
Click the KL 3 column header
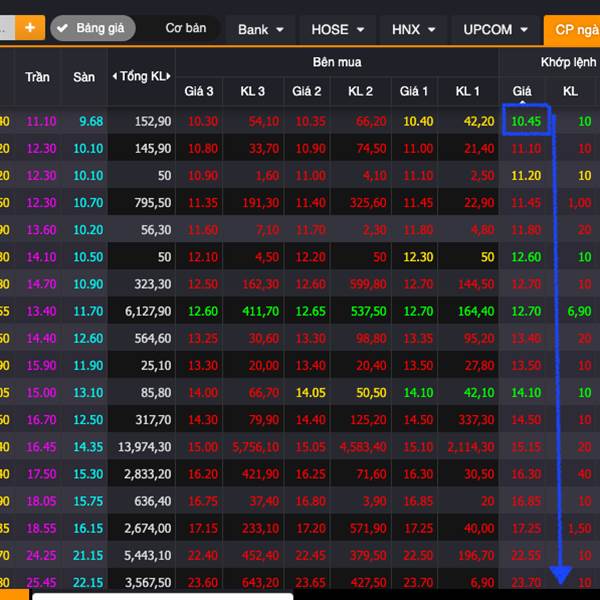point(253,91)
